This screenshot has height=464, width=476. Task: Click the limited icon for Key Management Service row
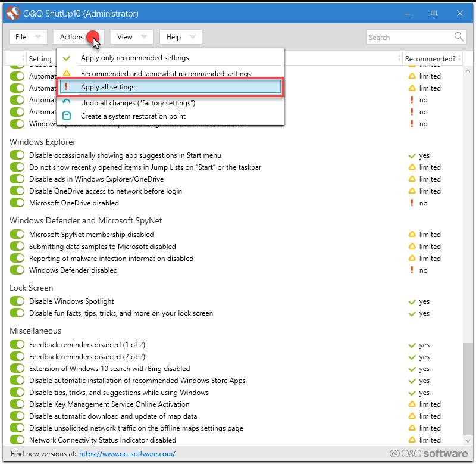[412, 404]
